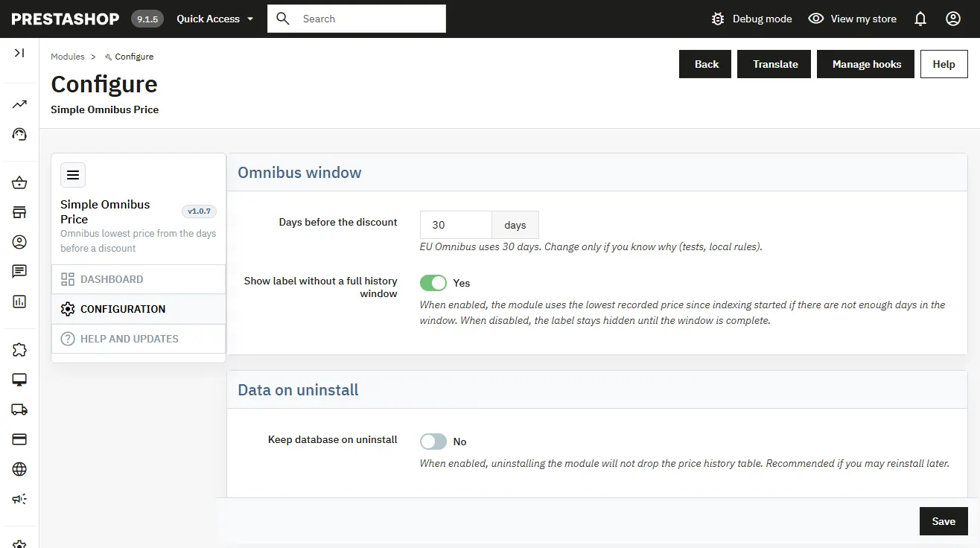This screenshot has height=548, width=980.
Task: Enable Keep database on uninstall switch
Action: [x=433, y=442]
